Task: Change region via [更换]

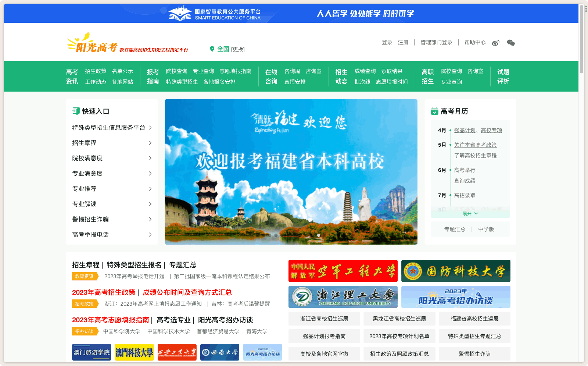Action: [238, 49]
